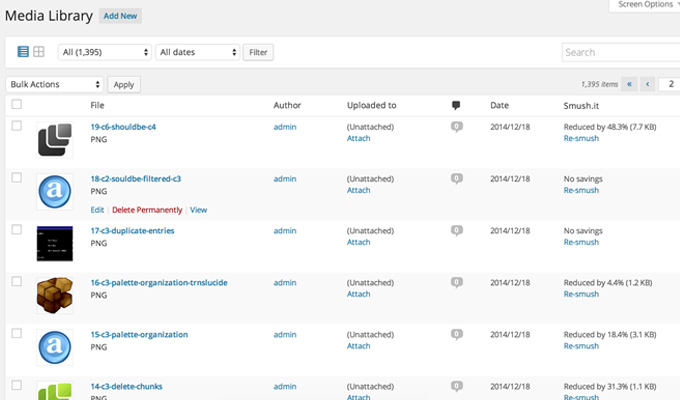Open file 17-c3-duplicate-entries
The height and width of the screenshot is (400, 680).
point(132,231)
